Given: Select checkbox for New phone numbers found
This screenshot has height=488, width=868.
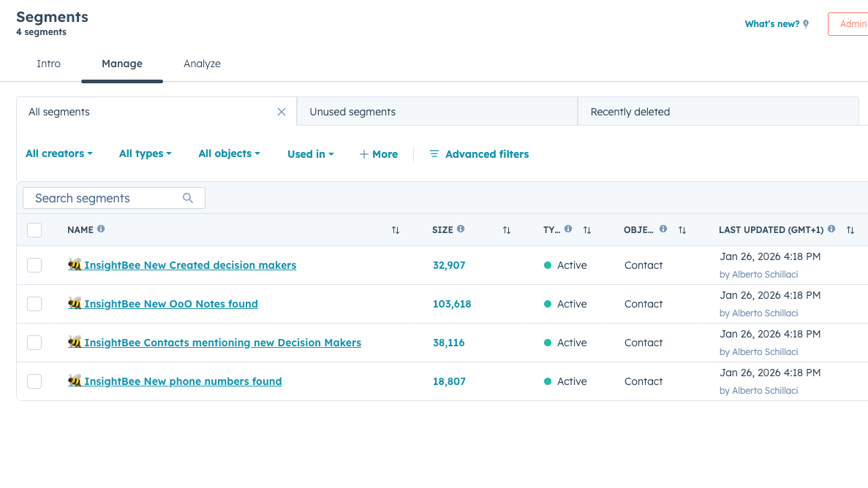Looking at the screenshot, I should tap(34, 381).
